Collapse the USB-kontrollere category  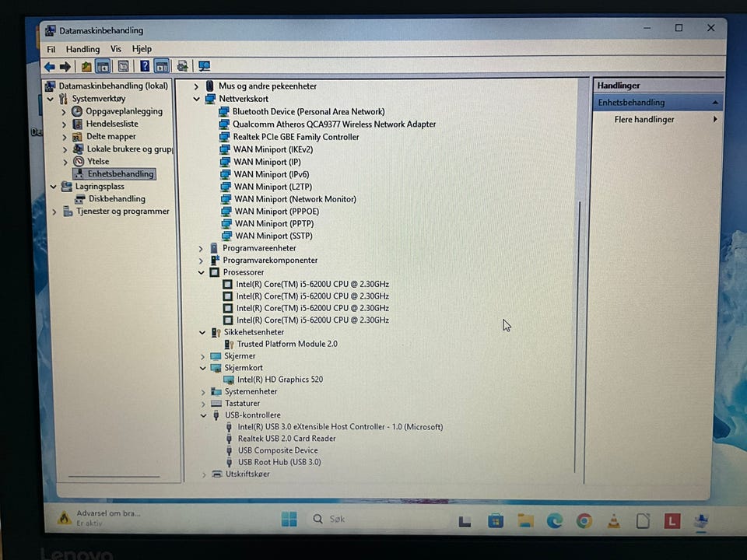pos(203,415)
